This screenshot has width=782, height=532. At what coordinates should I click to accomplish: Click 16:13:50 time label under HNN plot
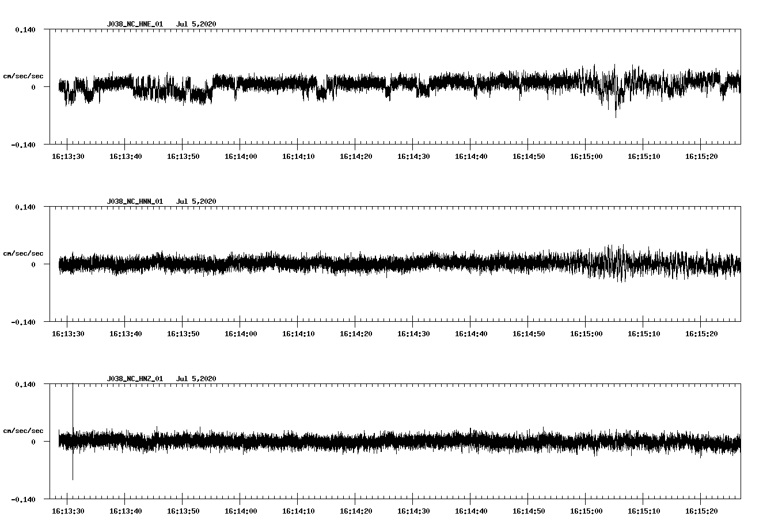183,334
